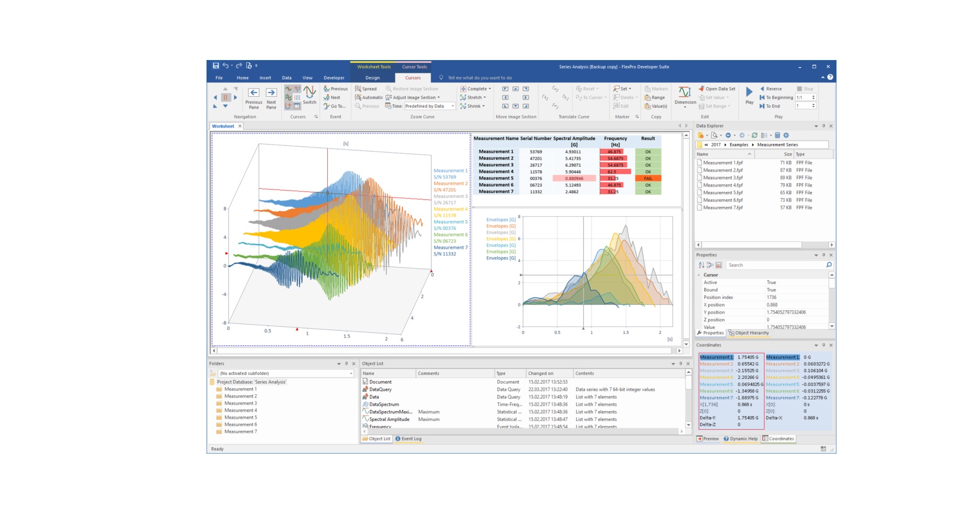Open the Dimension dropdown
This screenshot has height=516, width=980.
click(x=685, y=97)
